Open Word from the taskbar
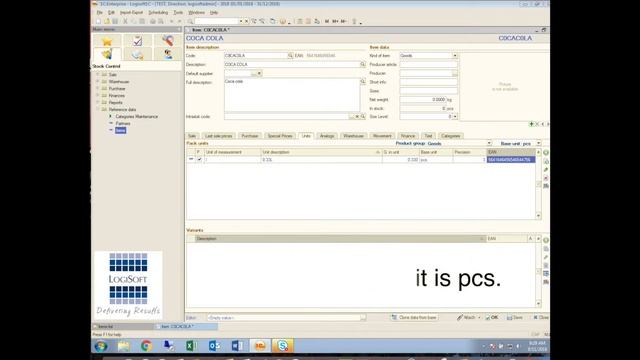 (237, 346)
